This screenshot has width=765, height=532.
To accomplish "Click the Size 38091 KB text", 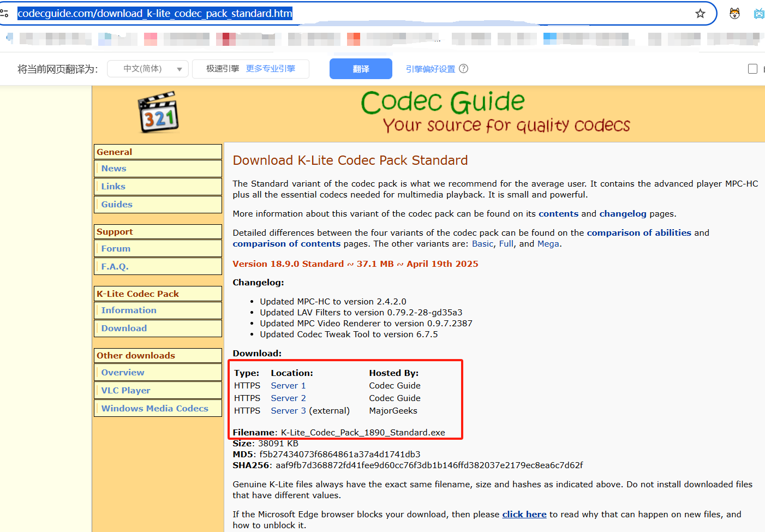I will pos(266,444).
